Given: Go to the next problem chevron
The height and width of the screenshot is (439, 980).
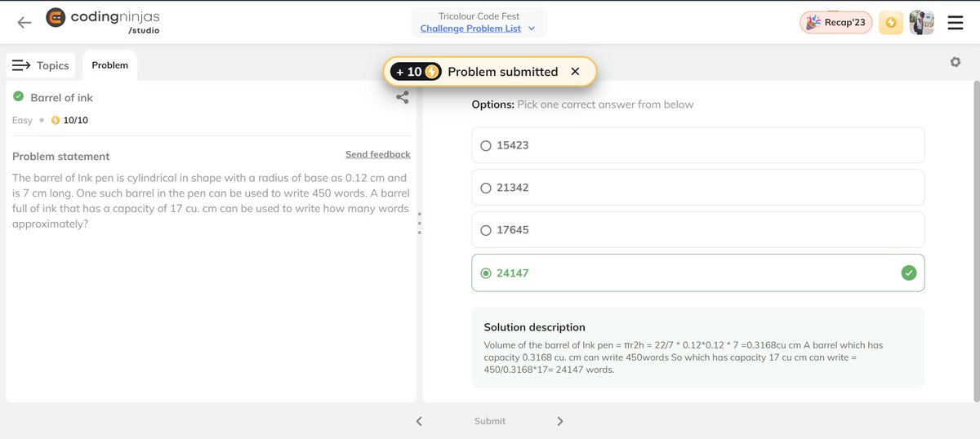Looking at the screenshot, I should pyautogui.click(x=560, y=421).
